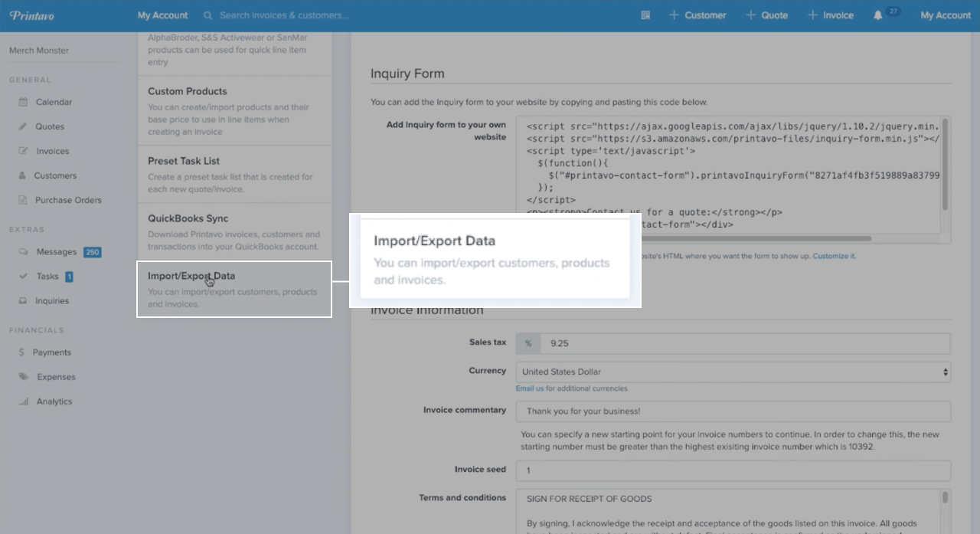Viewport: 980px width, 534px height.
Task: Click the plus icon beside Quote
Action: point(750,15)
